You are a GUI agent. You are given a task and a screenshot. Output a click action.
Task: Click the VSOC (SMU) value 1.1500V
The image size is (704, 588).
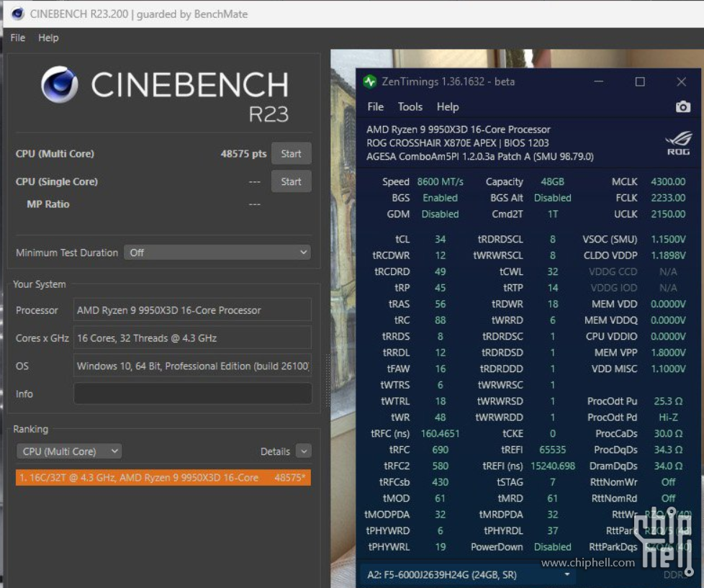click(668, 239)
